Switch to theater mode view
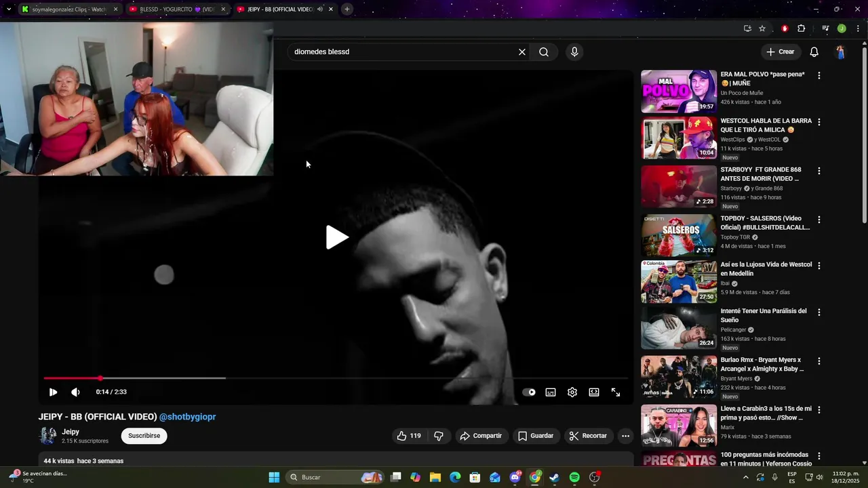 tap(594, 392)
